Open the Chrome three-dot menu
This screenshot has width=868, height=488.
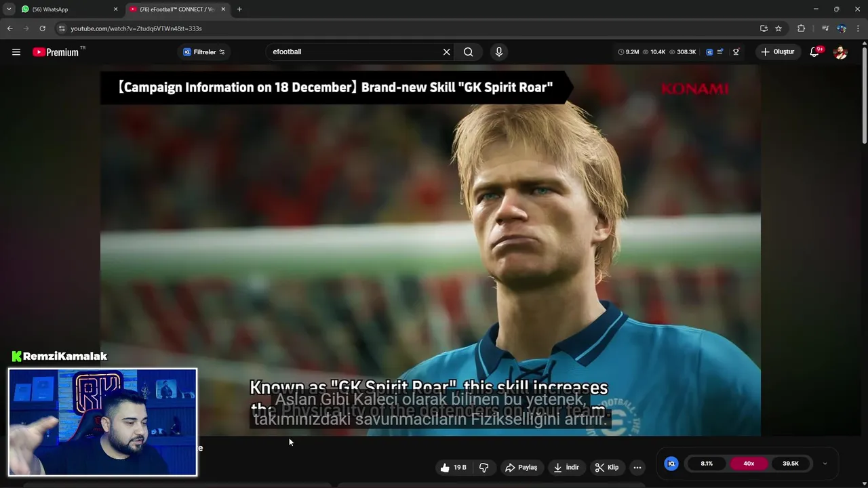pyautogui.click(x=858, y=28)
